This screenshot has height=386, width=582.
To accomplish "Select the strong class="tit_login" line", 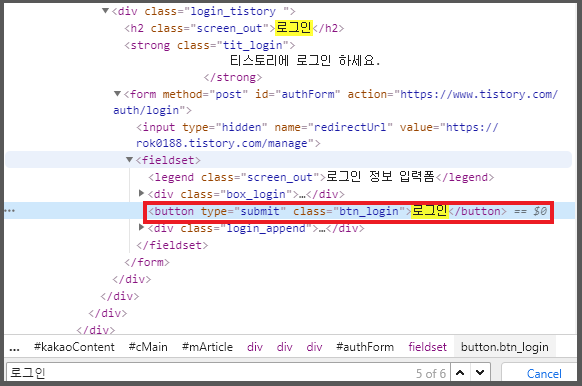I will (x=210, y=45).
